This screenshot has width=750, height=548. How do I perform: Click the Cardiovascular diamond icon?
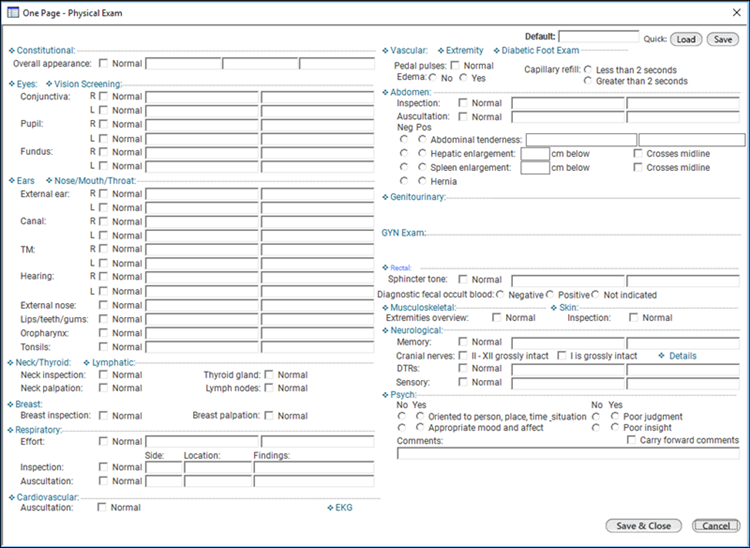point(12,498)
